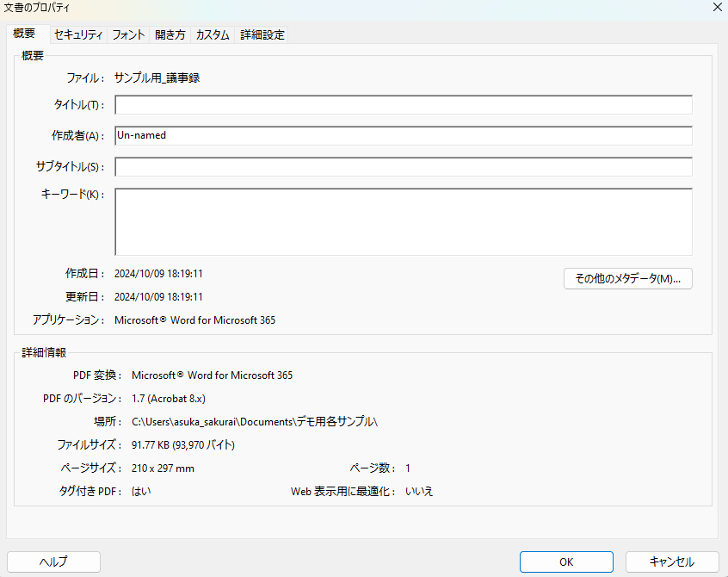The height and width of the screenshot is (577, 728).
Task: Focus the 作成者 field containing Un-named
Action: click(x=403, y=136)
